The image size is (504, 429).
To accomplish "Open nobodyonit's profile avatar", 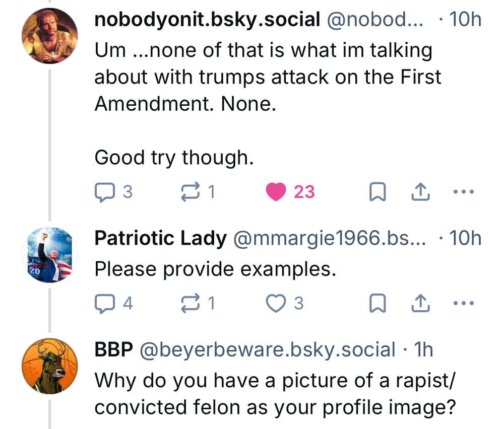I will tap(50, 36).
